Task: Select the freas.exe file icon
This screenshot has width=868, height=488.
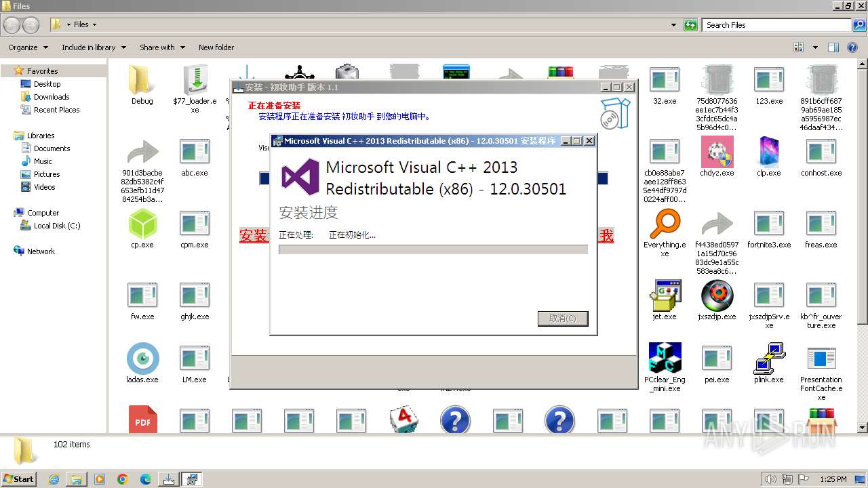Action: (x=821, y=224)
